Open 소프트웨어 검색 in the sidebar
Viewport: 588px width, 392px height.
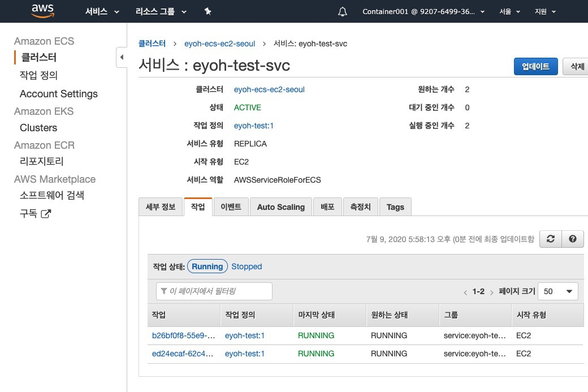pyautogui.click(x=52, y=195)
